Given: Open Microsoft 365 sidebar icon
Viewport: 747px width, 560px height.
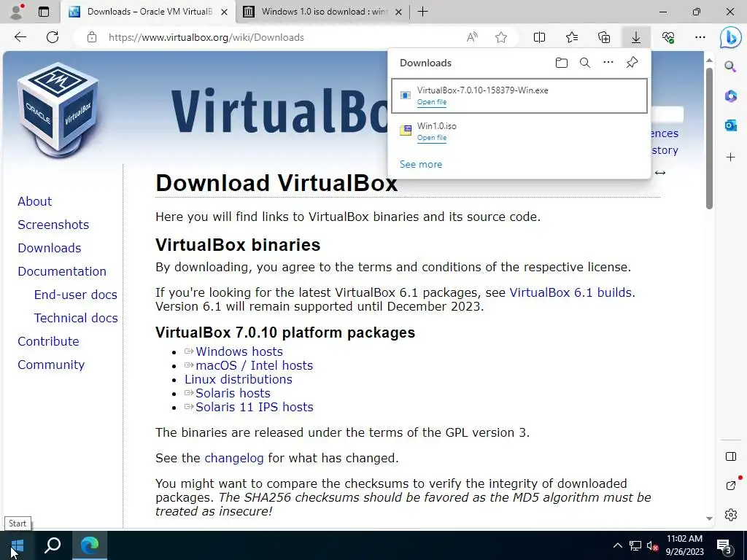Looking at the screenshot, I should [730, 96].
